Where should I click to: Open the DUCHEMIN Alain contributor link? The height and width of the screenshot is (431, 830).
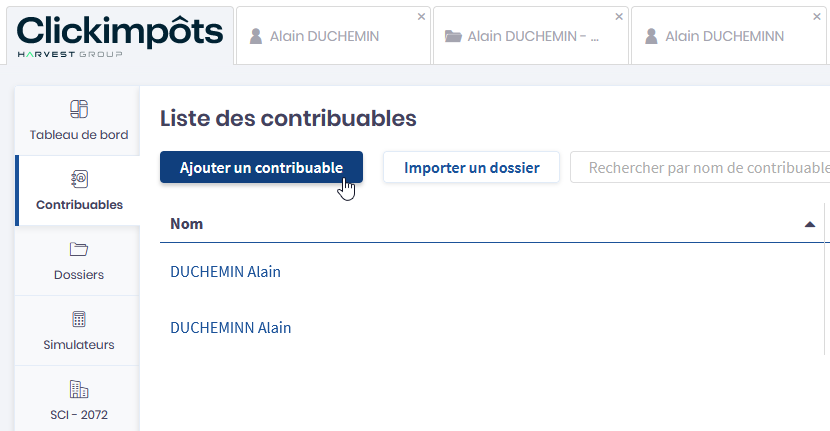pyautogui.click(x=225, y=272)
